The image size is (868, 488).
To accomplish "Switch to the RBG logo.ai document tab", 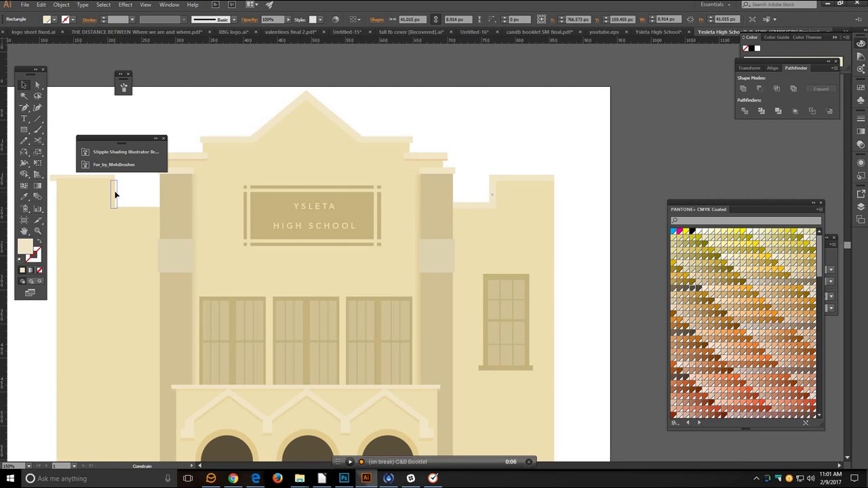I will point(233,32).
